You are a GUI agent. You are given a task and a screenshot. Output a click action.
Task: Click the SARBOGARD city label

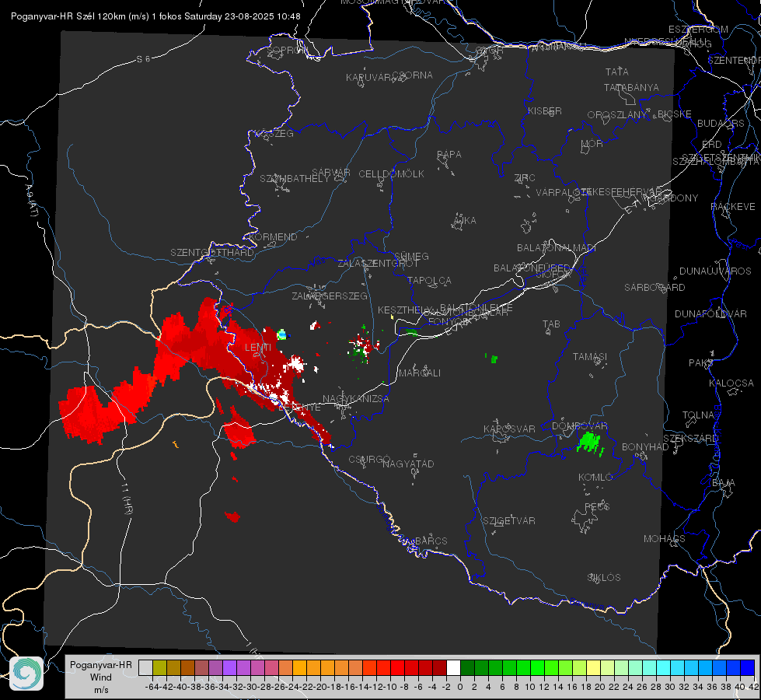pyautogui.click(x=655, y=288)
